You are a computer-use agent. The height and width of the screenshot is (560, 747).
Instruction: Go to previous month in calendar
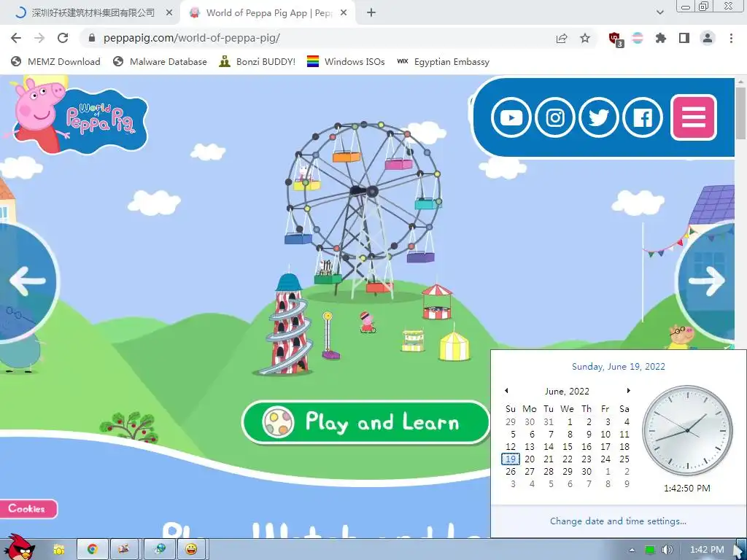506,391
